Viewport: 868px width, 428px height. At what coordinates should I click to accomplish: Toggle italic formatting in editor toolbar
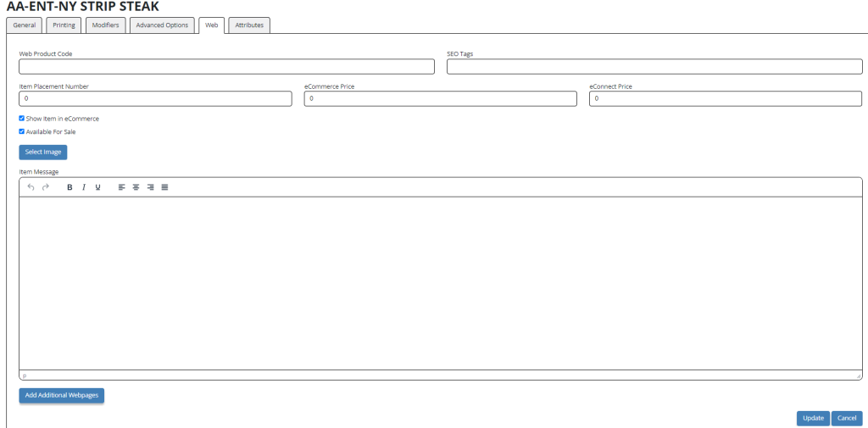click(84, 187)
